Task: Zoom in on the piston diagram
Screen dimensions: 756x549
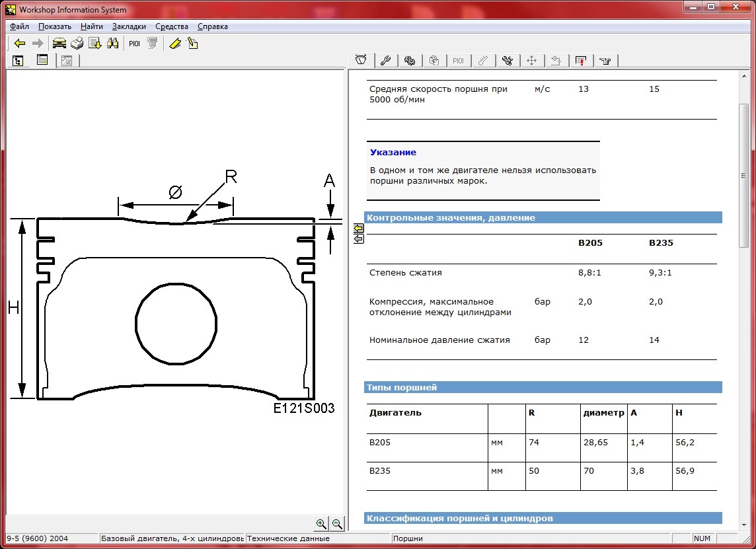Action: click(321, 524)
